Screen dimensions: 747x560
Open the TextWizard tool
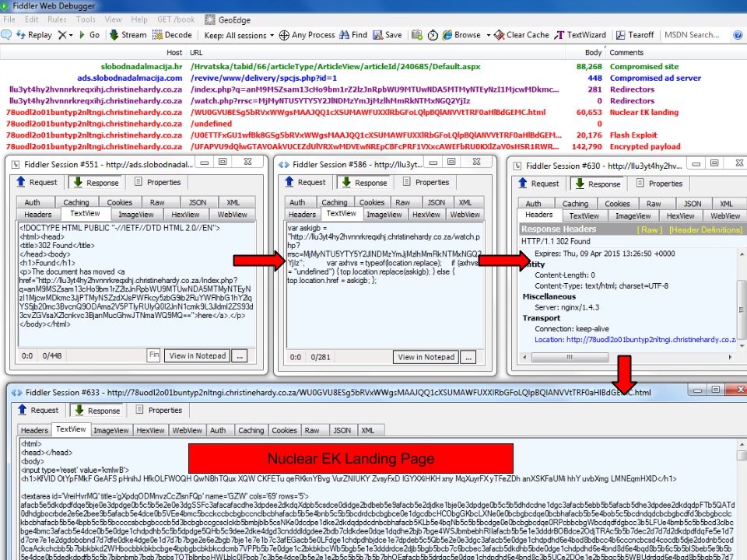click(x=580, y=35)
